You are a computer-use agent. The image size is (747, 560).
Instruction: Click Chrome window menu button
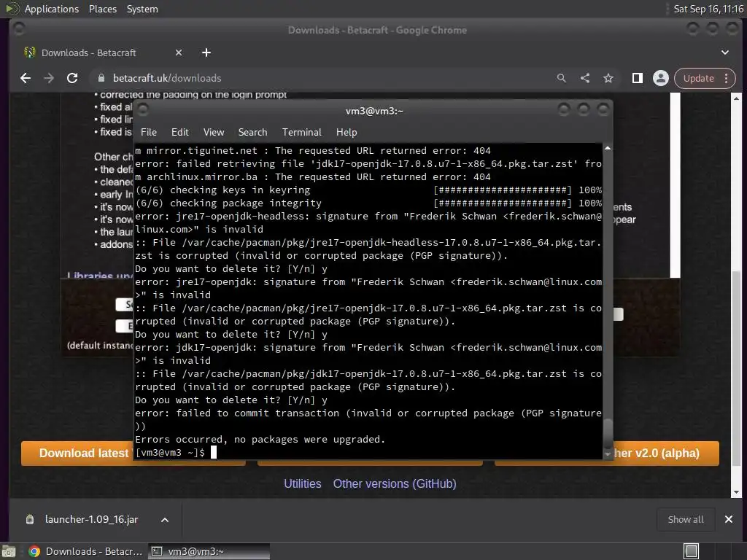[x=20, y=29]
